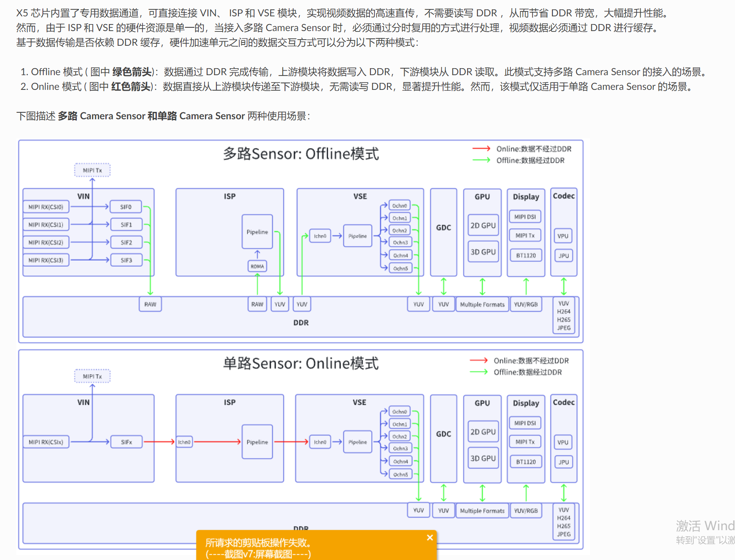The height and width of the screenshot is (560, 735).
Task: Click the 'MIPI RX(CSI0)' box in VIN
Action: click(x=46, y=207)
